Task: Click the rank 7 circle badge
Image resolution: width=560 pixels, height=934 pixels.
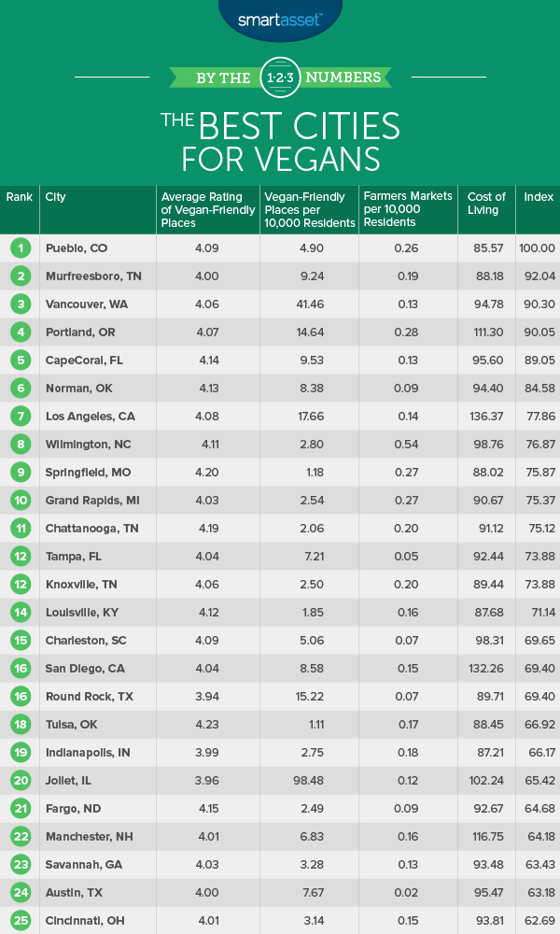Action: pos(19,416)
